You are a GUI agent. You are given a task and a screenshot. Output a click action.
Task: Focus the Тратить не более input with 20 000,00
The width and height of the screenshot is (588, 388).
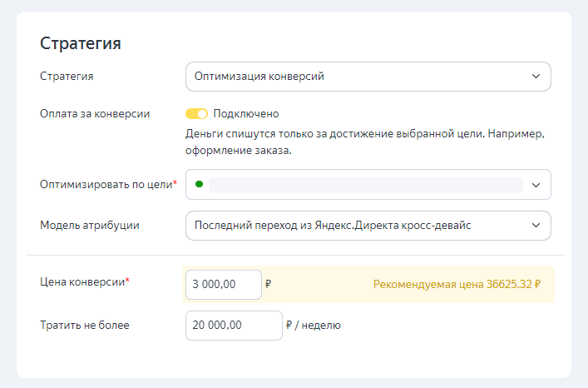coord(234,326)
